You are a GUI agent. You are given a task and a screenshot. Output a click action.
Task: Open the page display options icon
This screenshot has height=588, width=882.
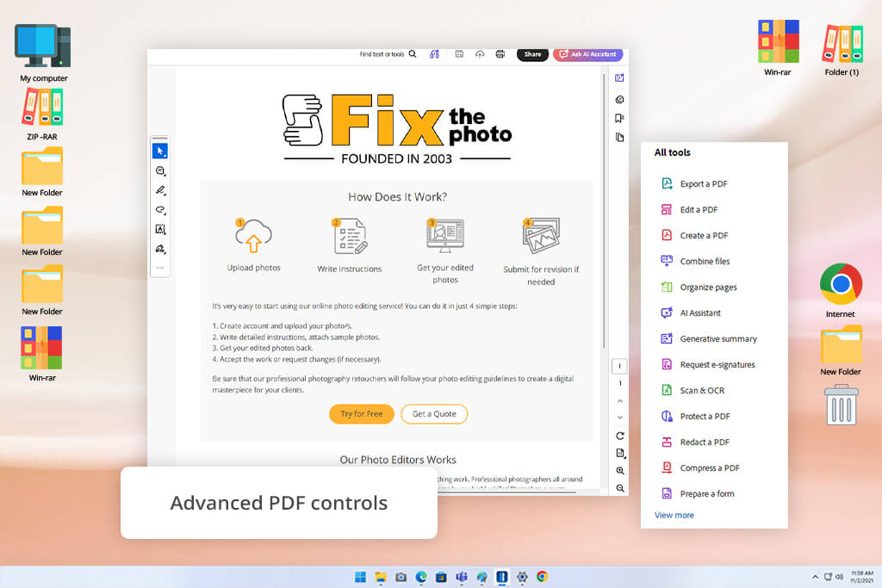620,453
